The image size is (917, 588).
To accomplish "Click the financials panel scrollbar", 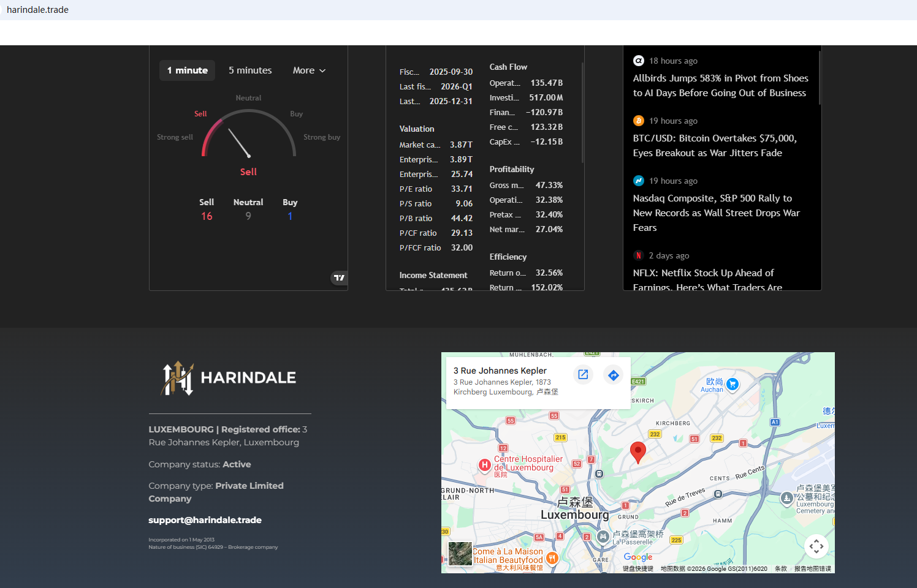I will tap(582, 113).
